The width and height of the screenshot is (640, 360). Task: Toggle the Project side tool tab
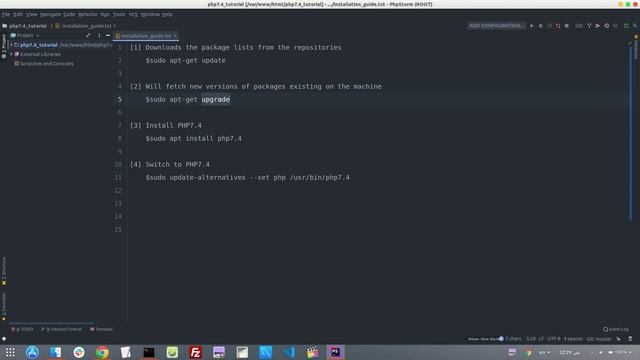point(4,46)
